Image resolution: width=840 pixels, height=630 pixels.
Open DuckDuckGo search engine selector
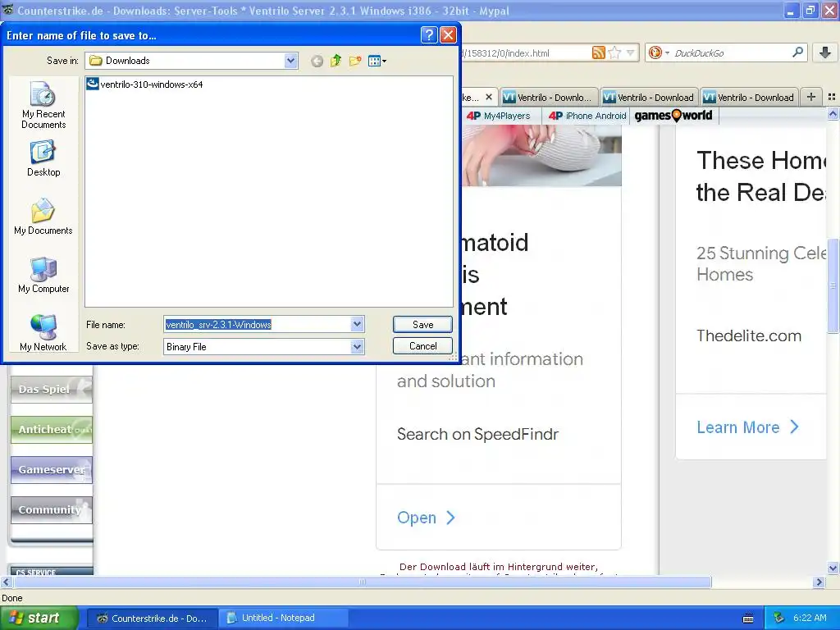tap(659, 52)
